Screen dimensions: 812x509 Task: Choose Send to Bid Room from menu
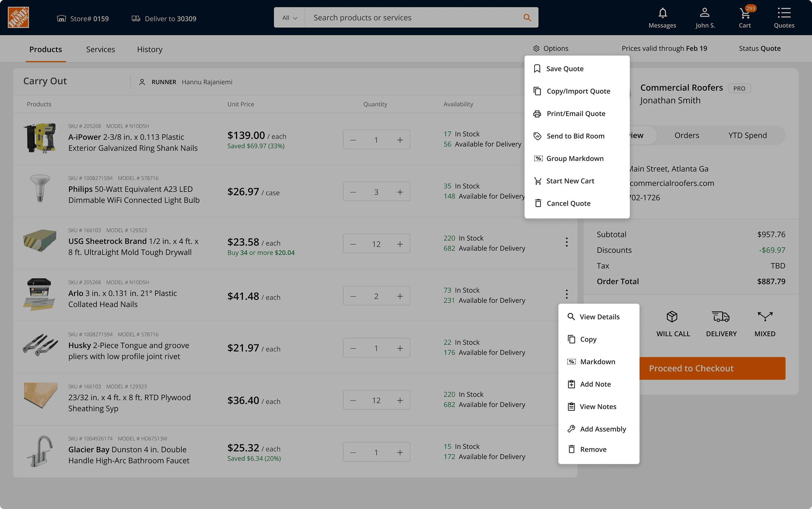(x=575, y=136)
